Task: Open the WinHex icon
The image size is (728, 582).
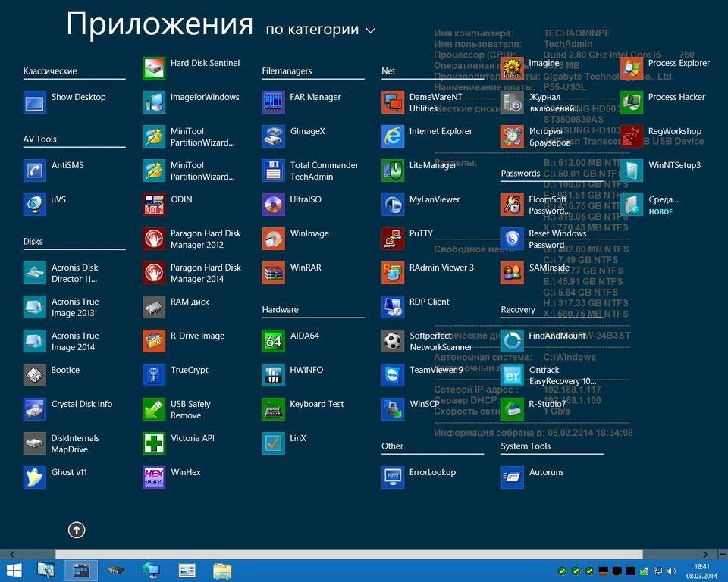Action: [154, 477]
